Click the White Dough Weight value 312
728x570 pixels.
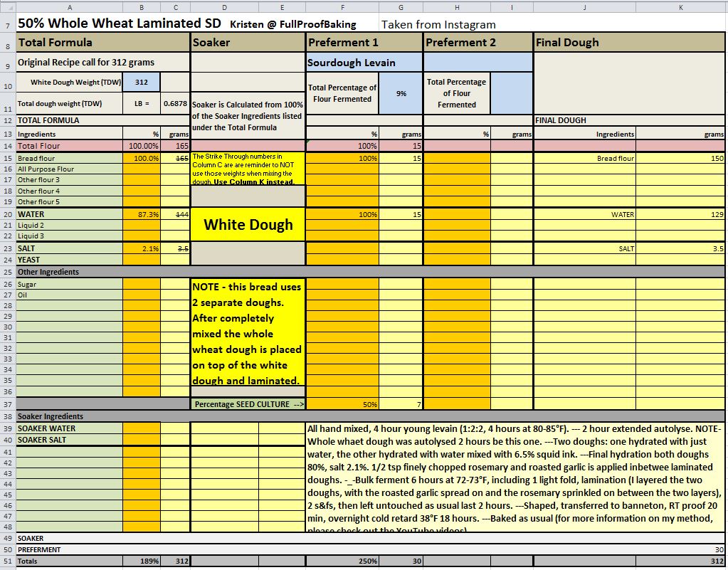(141, 83)
